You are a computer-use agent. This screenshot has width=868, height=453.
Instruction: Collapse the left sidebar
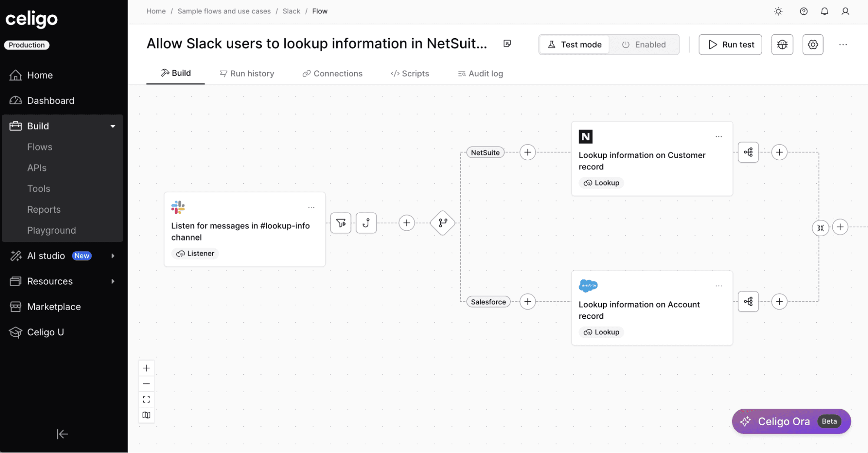(62, 434)
